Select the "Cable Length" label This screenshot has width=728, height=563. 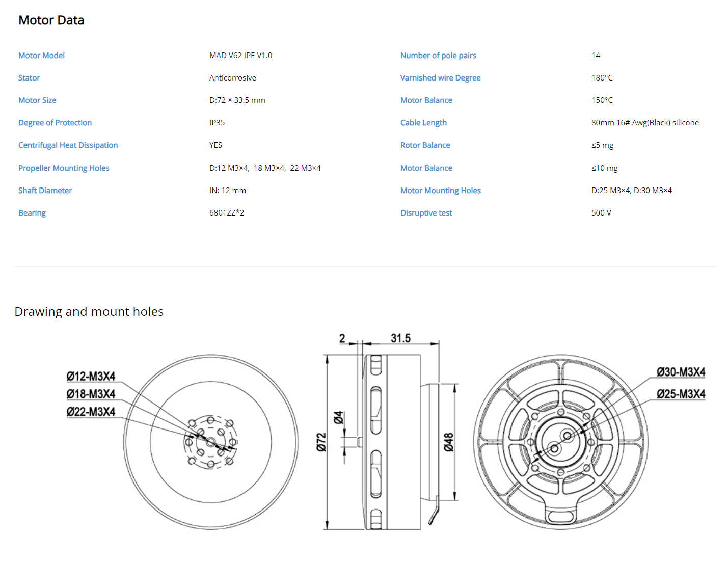423,123
